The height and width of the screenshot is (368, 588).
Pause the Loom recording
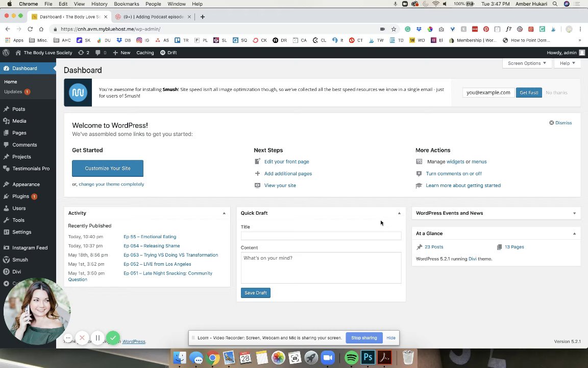click(x=97, y=337)
